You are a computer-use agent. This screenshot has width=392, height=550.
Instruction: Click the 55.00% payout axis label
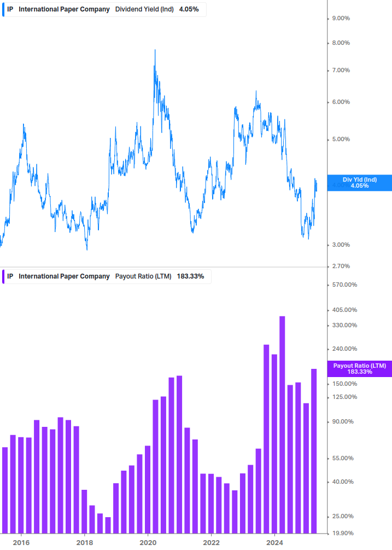coord(343,459)
